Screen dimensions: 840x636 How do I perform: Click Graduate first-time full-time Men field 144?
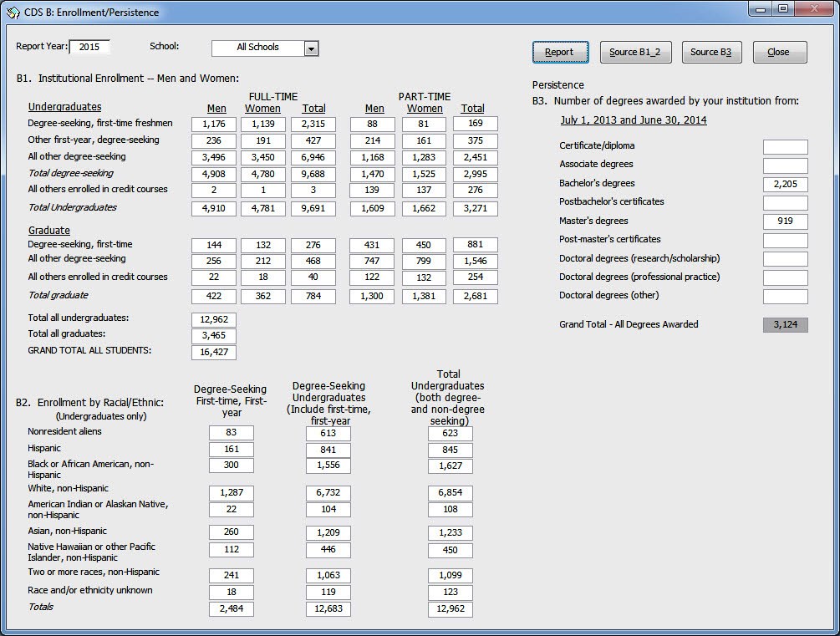click(x=214, y=246)
